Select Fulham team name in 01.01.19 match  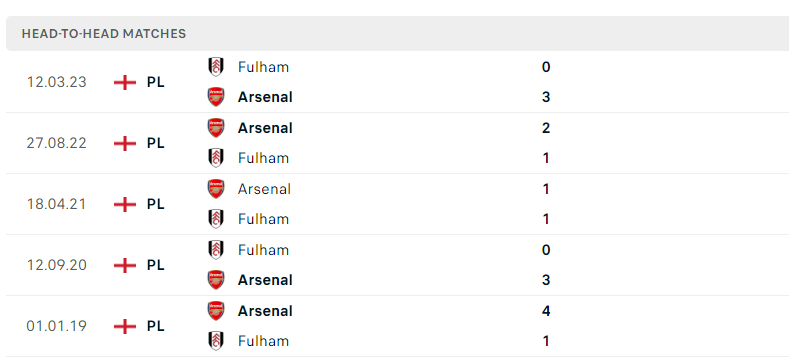click(x=264, y=341)
